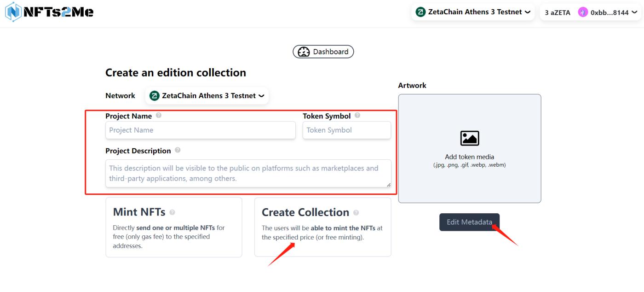
Task: Focus the Token Symbol input field
Action: tap(346, 130)
